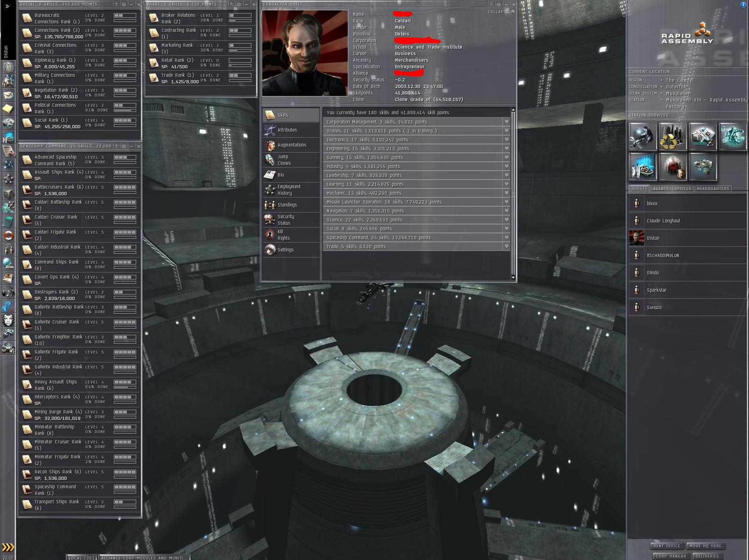Viewport: 749px width, 560px height.
Task: Open the Repair Shop station service
Action: [643, 136]
